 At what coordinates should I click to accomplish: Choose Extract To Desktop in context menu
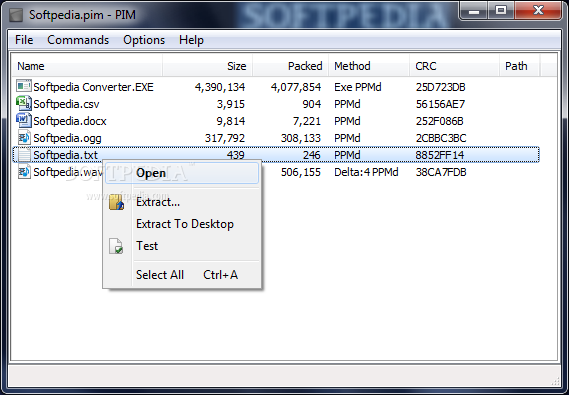coord(182,224)
